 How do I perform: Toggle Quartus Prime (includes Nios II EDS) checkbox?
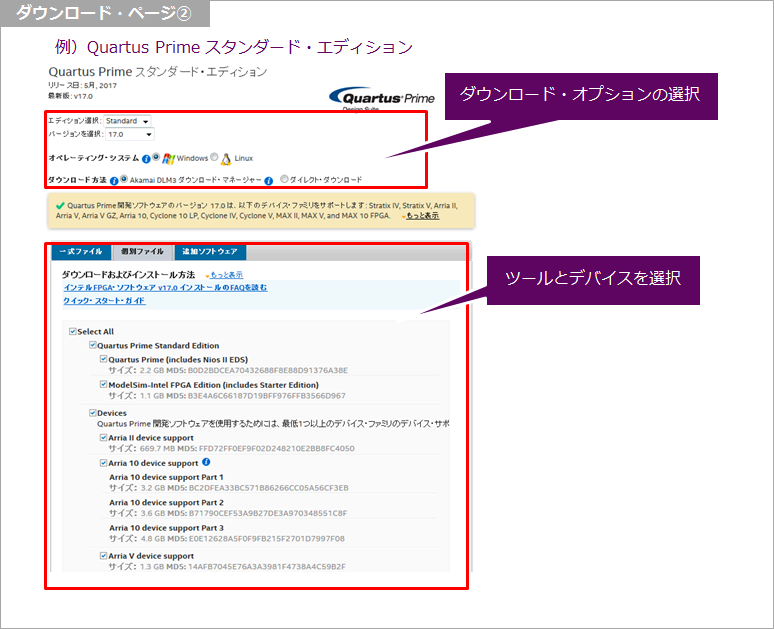click(x=103, y=359)
